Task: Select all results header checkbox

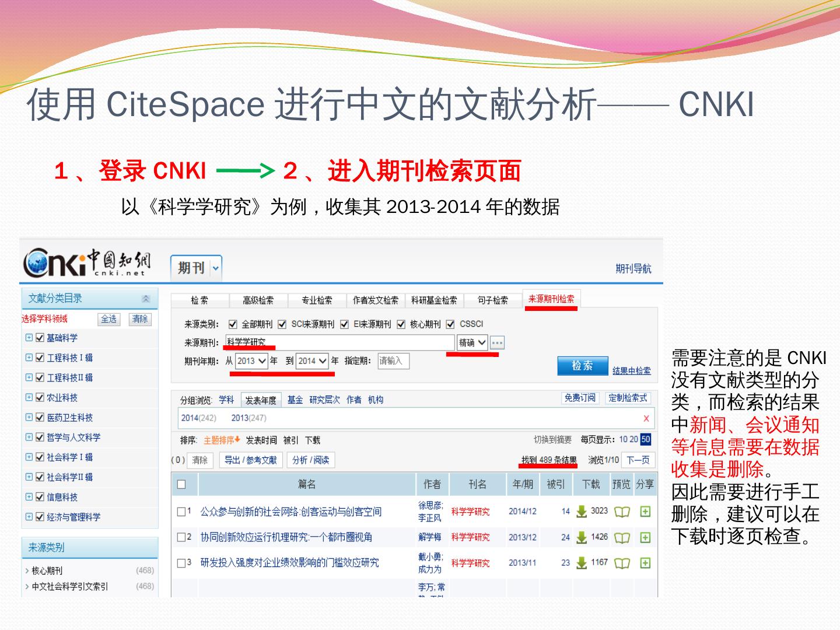Action: 181,484
